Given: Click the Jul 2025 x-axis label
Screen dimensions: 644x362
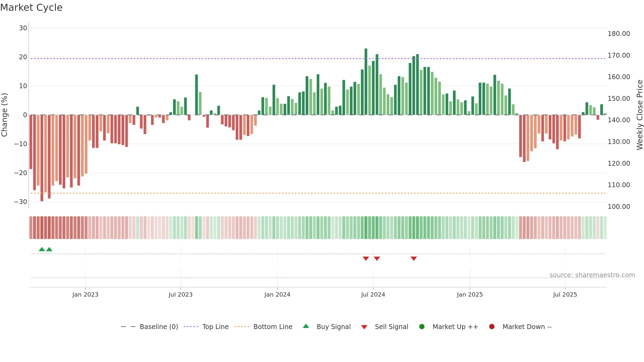Looking at the screenshot, I should tap(565, 294).
